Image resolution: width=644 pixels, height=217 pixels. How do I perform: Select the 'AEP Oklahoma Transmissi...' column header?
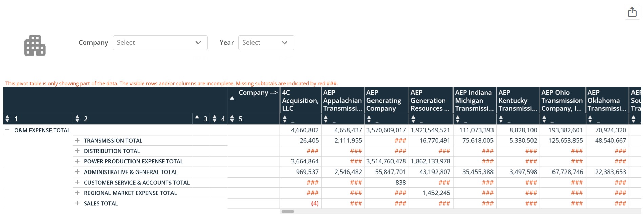point(607,100)
